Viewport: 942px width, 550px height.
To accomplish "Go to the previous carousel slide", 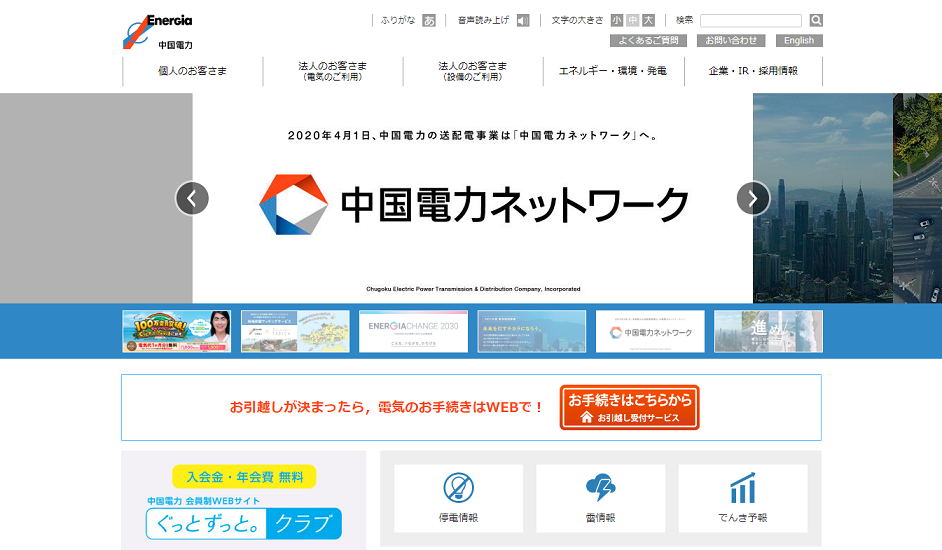I will coord(192,198).
